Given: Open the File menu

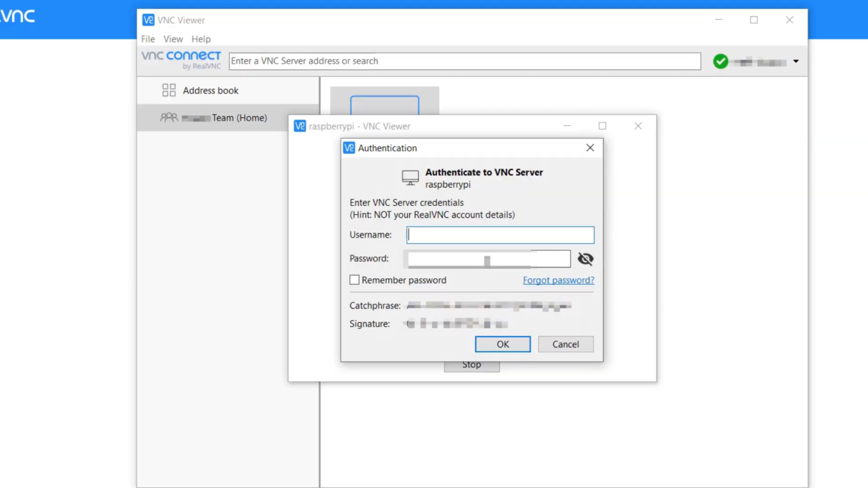Looking at the screenshot, I should pos(147,38).
